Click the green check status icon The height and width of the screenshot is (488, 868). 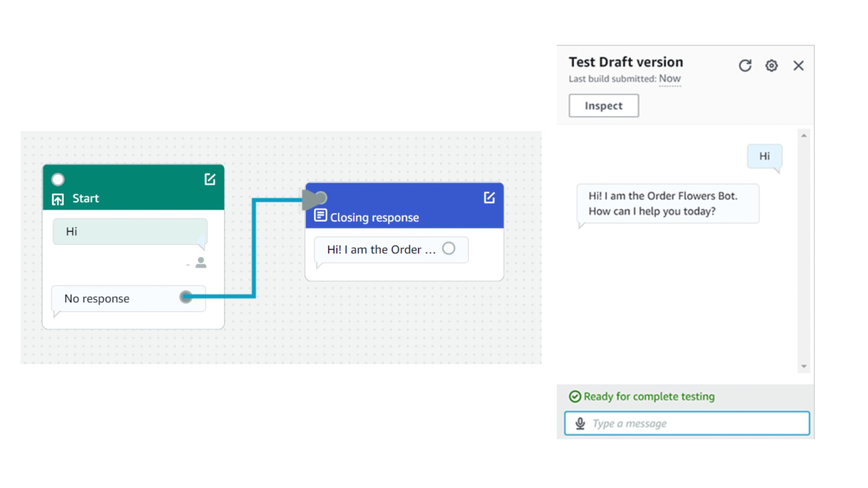[575, 397]
